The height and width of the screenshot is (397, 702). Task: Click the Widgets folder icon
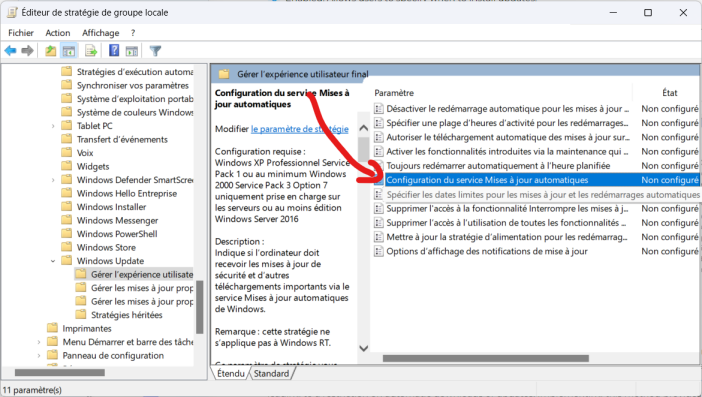pyautogui.click(x=67, y=166)
